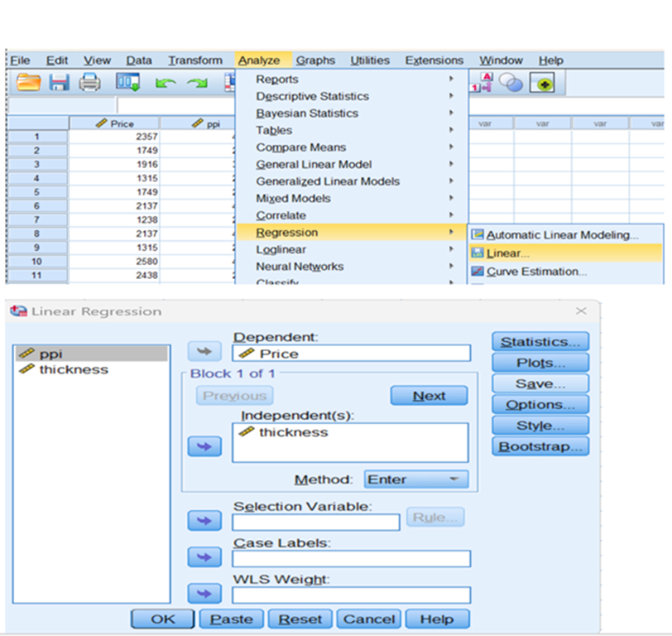
Task: Click the overlapping circles Use Variable Sets icon
Action: pos(511,82)
